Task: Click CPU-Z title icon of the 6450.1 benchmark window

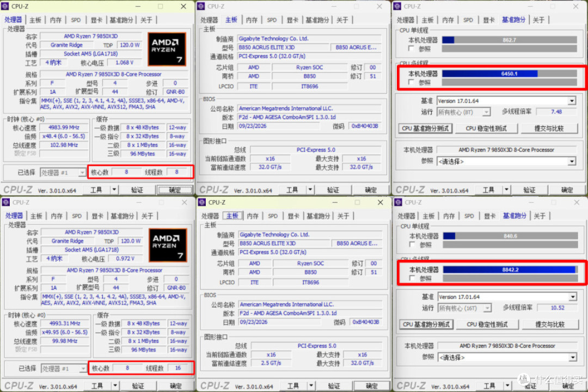Action: [x=397, y=7]
